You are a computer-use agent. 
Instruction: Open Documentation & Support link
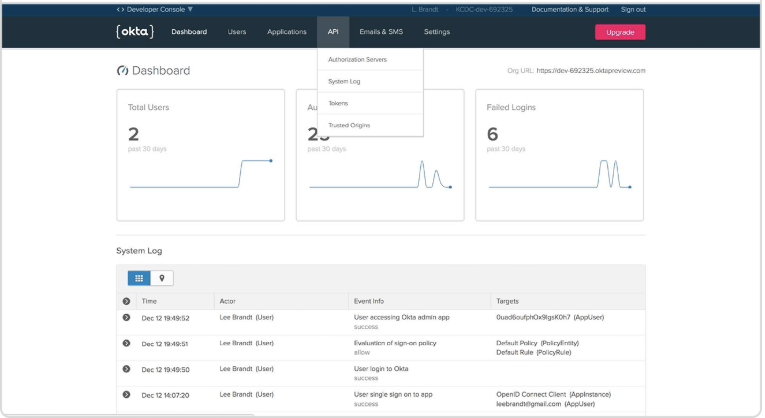coord(570,9)
